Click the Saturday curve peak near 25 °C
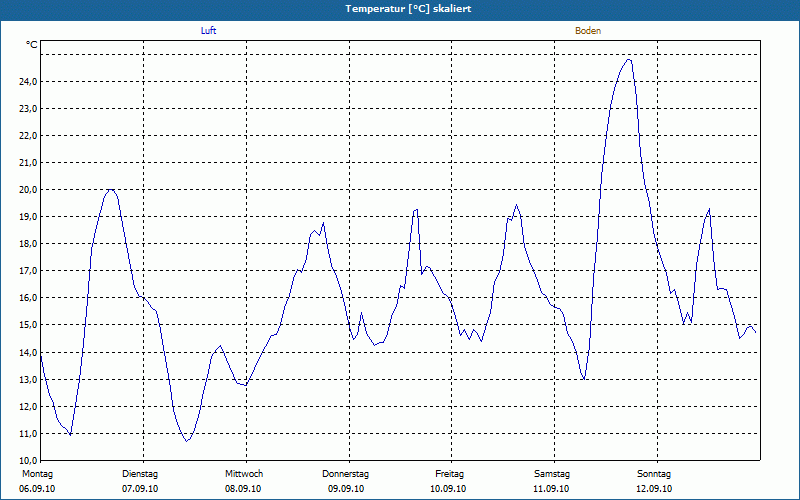This screenshot has height=500, width=800. [629, 60]
